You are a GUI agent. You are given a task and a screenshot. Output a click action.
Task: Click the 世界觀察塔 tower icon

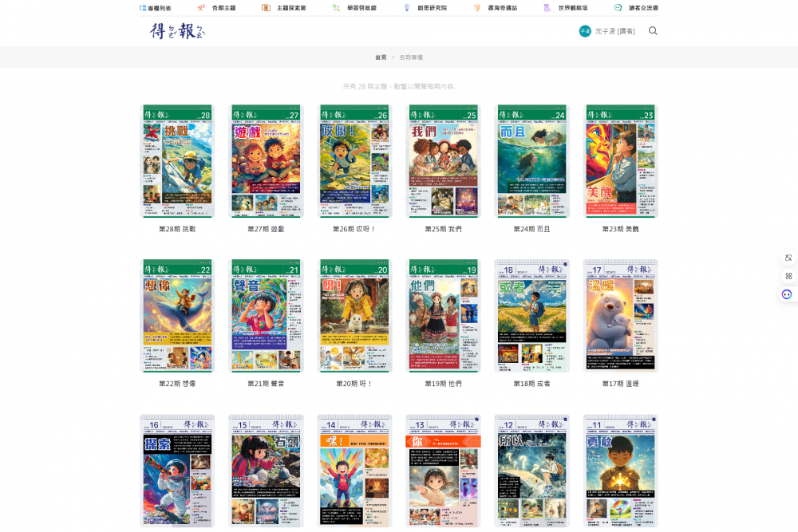(547, 7)
